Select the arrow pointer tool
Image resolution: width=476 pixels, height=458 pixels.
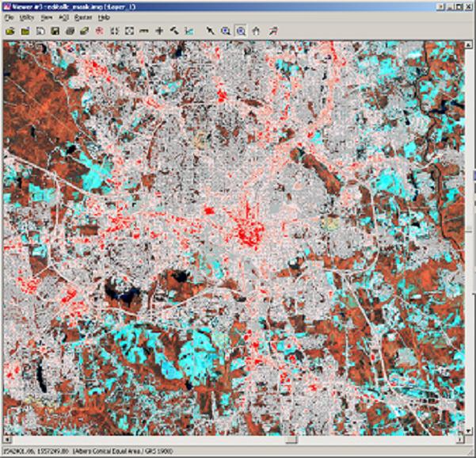click(x=211, y=31)
